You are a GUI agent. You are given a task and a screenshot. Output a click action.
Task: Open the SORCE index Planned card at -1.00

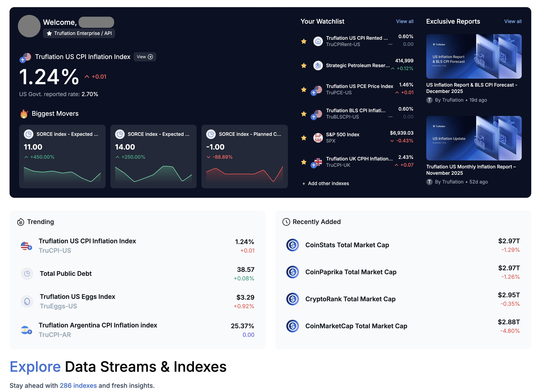(x=245, y=156)
